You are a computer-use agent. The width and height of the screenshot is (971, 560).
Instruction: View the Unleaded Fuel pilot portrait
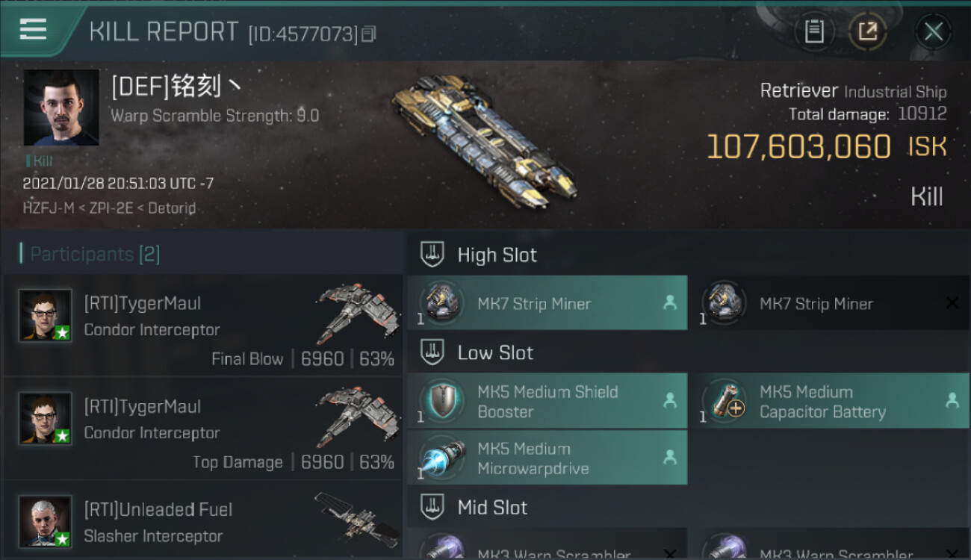tap(46, 521)
